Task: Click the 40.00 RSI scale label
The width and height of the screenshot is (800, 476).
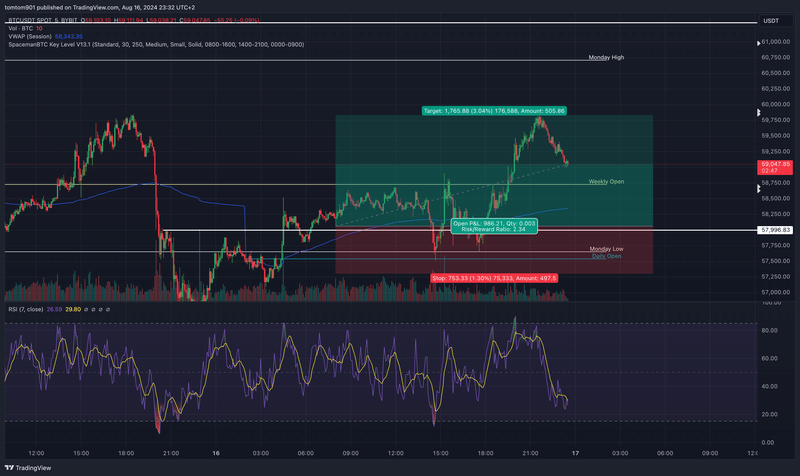Action: 769,387
